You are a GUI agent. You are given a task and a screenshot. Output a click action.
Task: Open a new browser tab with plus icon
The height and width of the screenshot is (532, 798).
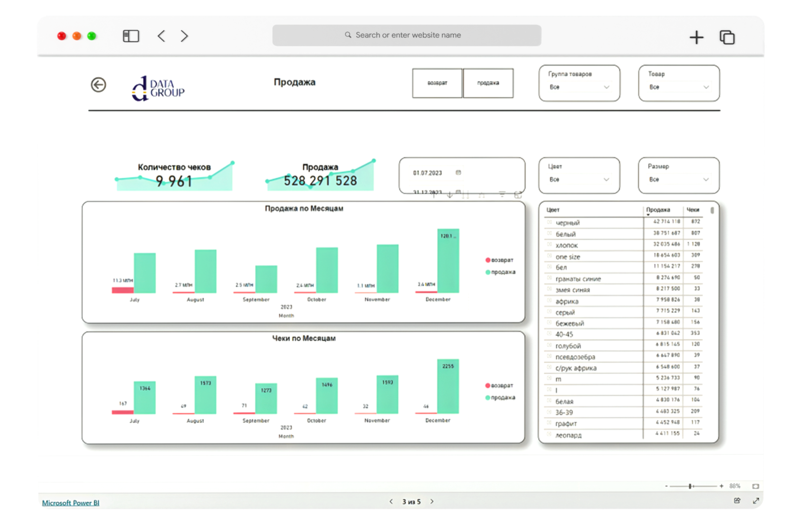click(x=696, y=37)
